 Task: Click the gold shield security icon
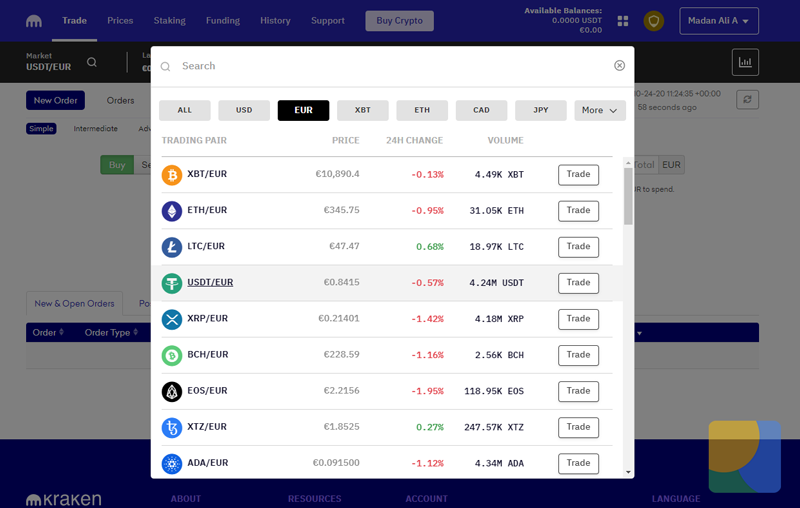click(654, 21)
